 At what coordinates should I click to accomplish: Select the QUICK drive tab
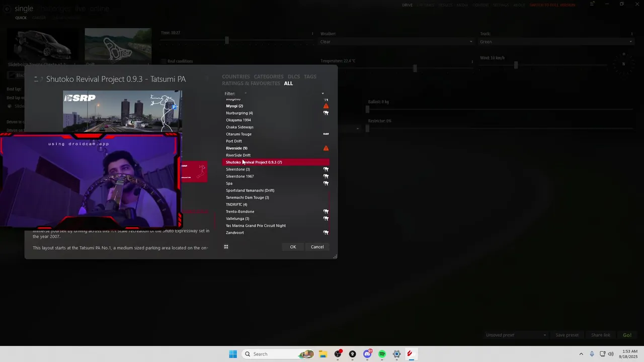(21, 18)
